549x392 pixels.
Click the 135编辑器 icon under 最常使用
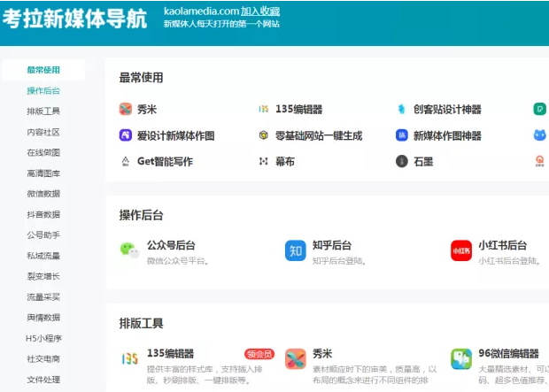263,109
